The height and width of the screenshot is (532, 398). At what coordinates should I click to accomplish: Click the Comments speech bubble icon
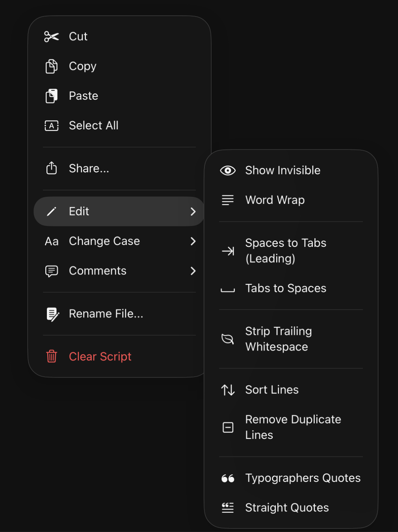point(52,271)
